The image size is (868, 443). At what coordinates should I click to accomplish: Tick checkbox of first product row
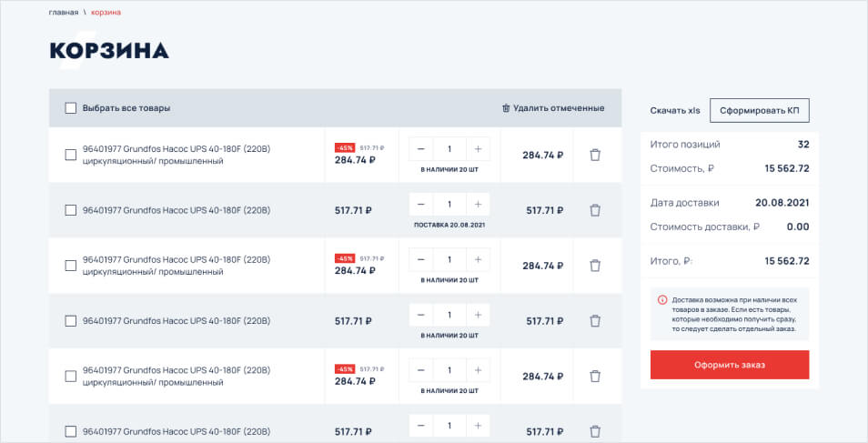[71, 155]
